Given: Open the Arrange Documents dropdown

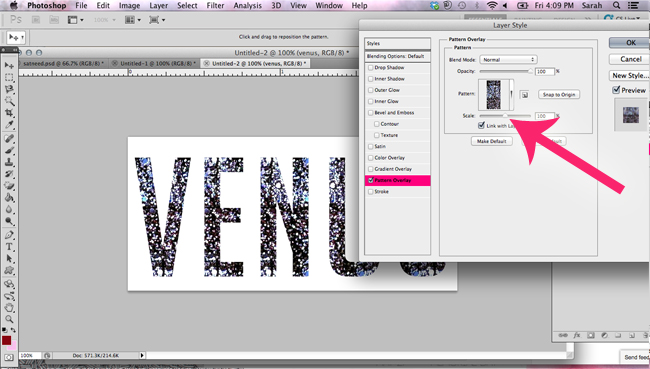Looking at the screenshot, I should tap(133, 20).
